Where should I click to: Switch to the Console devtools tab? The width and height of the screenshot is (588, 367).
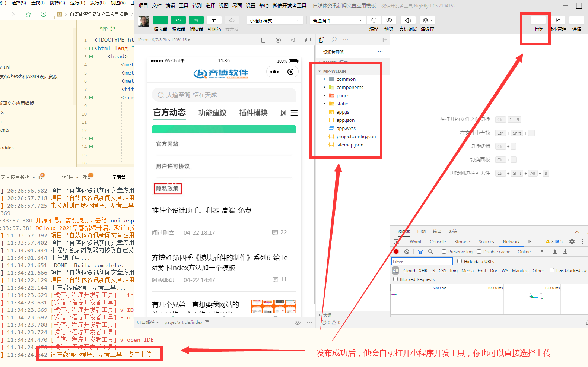[x=438, y=242]
